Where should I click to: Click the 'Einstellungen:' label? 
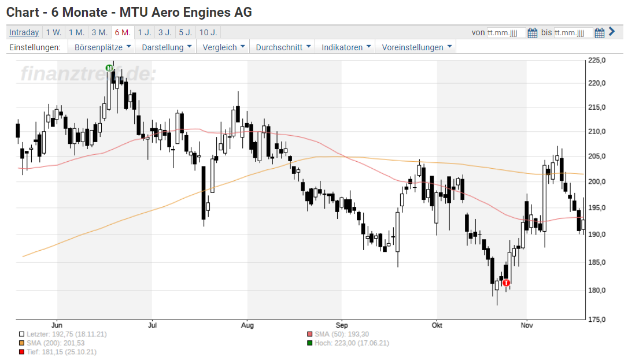tap(35, 47)
